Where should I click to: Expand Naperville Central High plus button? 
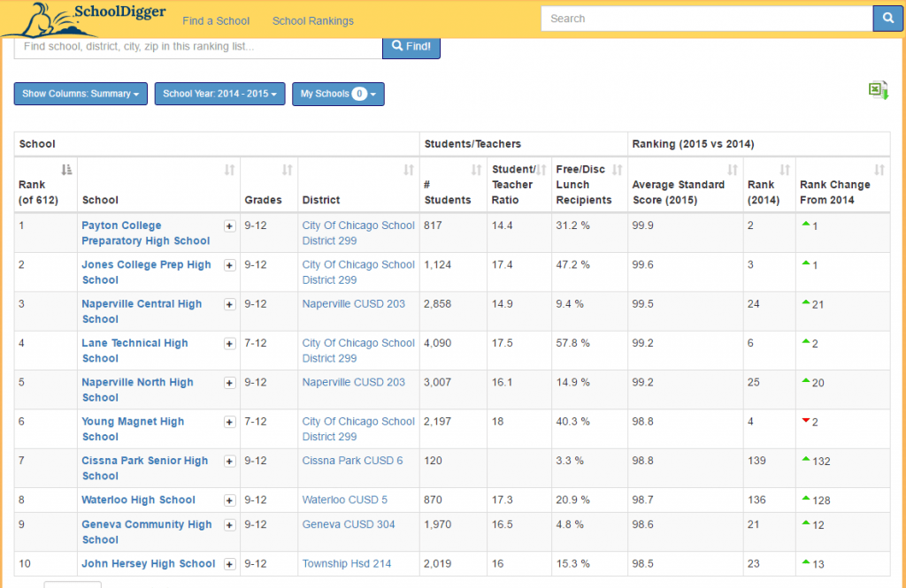pos(229,304)
